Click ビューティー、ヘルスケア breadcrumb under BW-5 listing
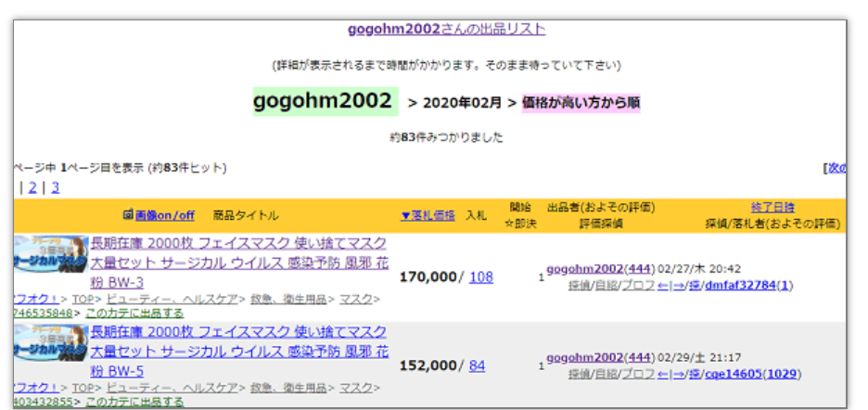Screen dimensions: 868x410 point(172,388)
